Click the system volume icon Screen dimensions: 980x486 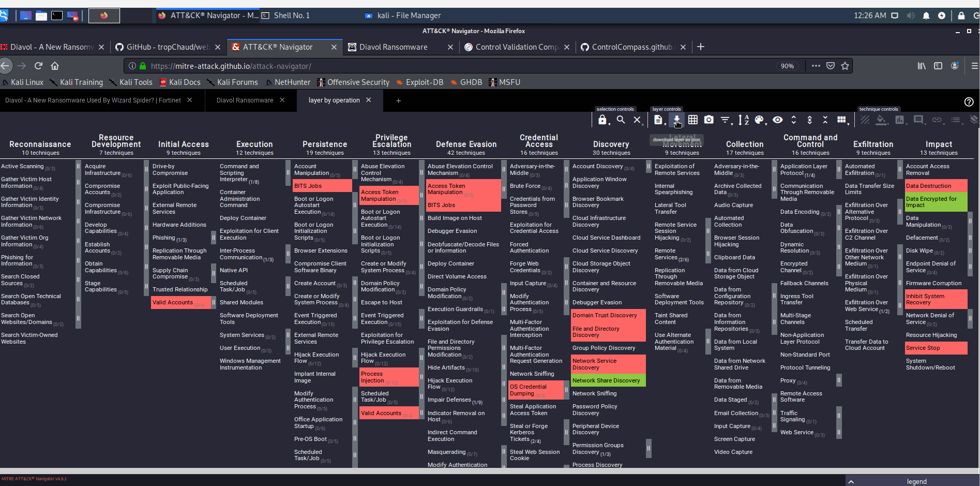pos(911,16)
